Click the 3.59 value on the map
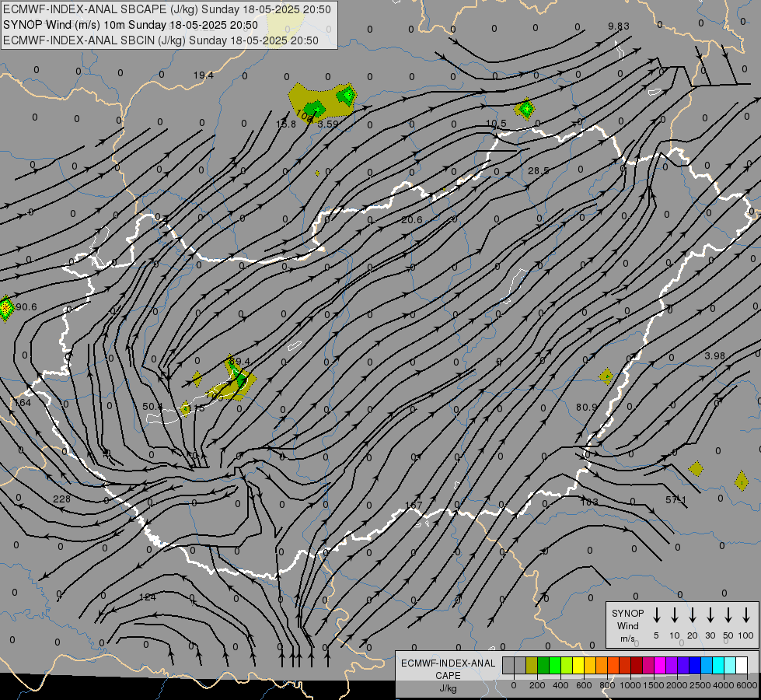761x700 pixels. [x=327, y=124]
